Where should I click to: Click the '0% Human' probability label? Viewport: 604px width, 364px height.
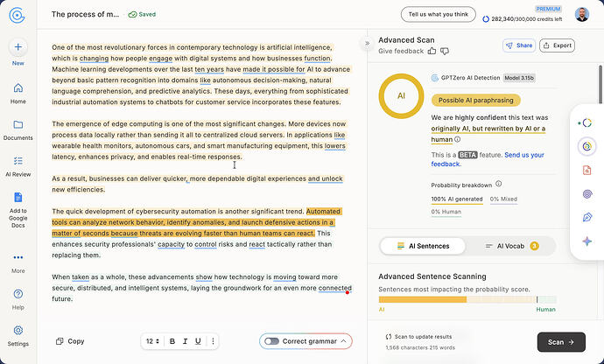[x=446, y=212]
